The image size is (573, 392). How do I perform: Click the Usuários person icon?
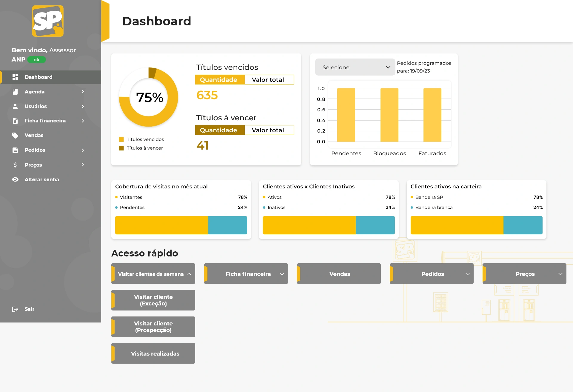15,106
